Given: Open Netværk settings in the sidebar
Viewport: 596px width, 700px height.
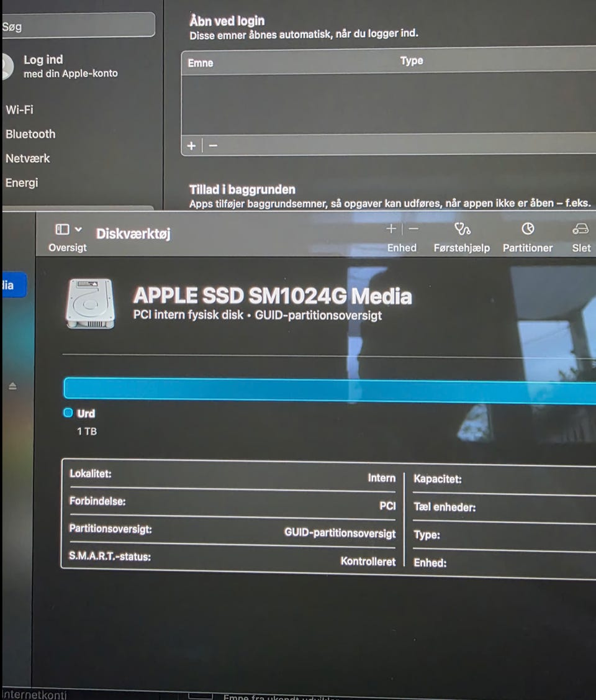Looking at the screenshot, I should tap(28, 158).
